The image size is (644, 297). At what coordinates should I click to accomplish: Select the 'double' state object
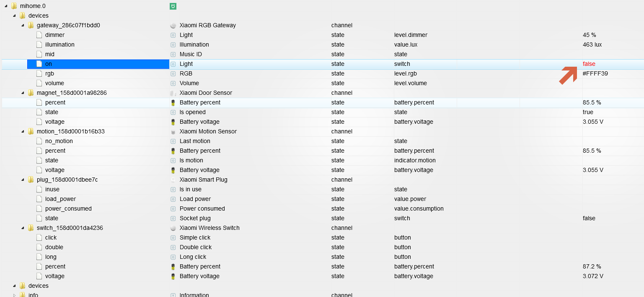(54, 247)
